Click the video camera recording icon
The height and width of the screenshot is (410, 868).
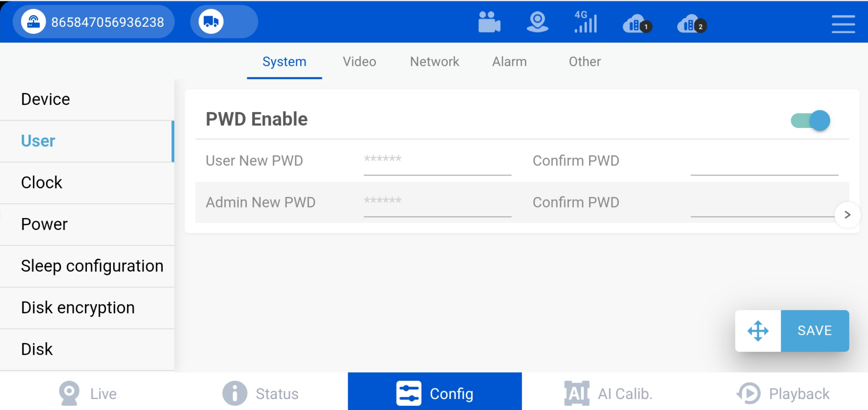[x=489, y=22]
